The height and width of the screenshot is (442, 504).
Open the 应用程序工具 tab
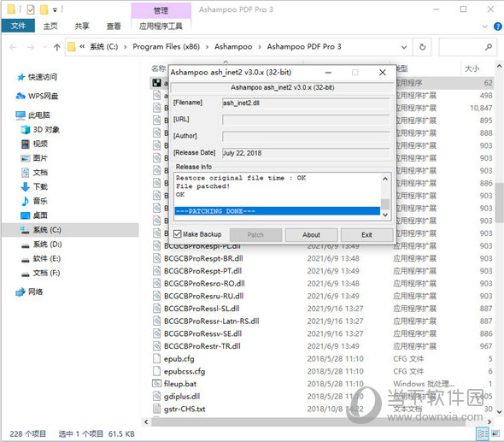coord(161,26)
